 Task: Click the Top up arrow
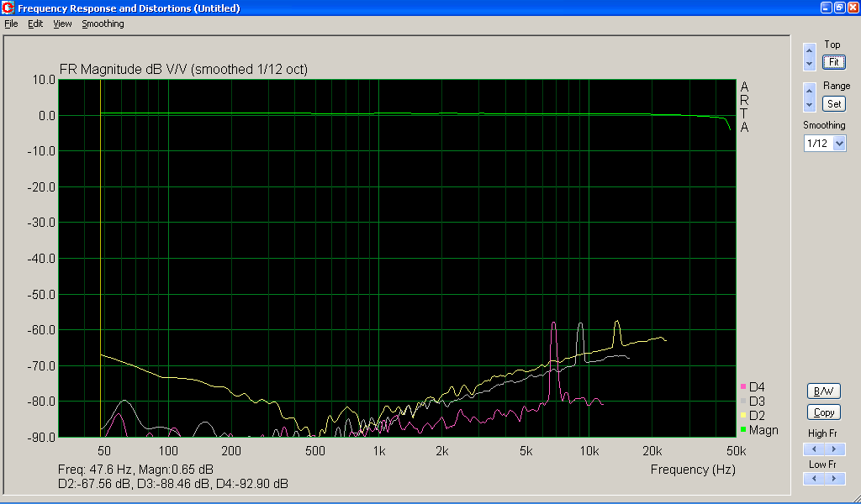point(809,50)
